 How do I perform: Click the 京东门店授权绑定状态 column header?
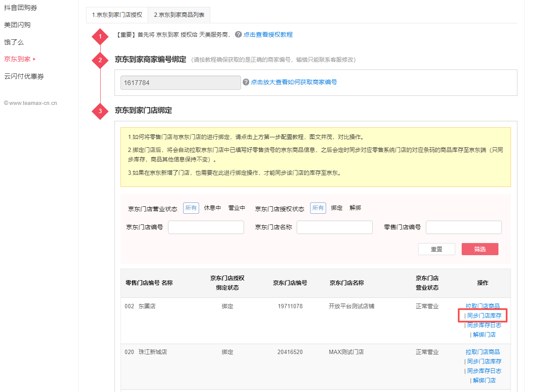tap(228, 283)
